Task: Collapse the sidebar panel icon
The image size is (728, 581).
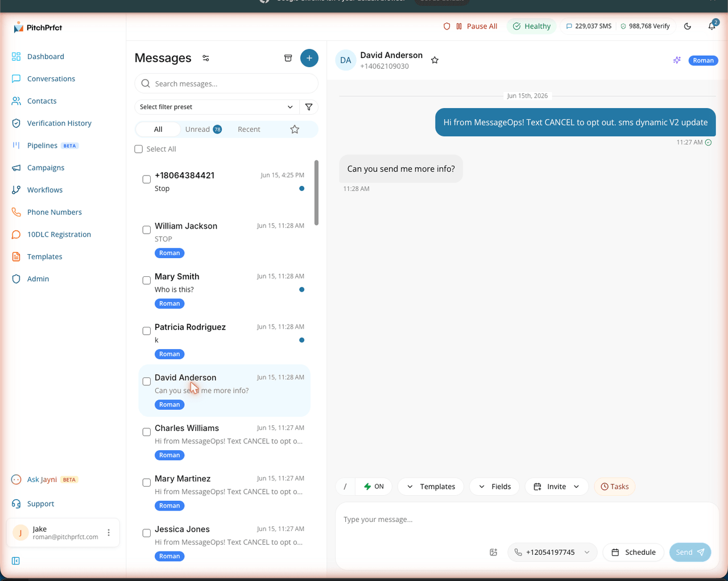Action: click(16, 561)
